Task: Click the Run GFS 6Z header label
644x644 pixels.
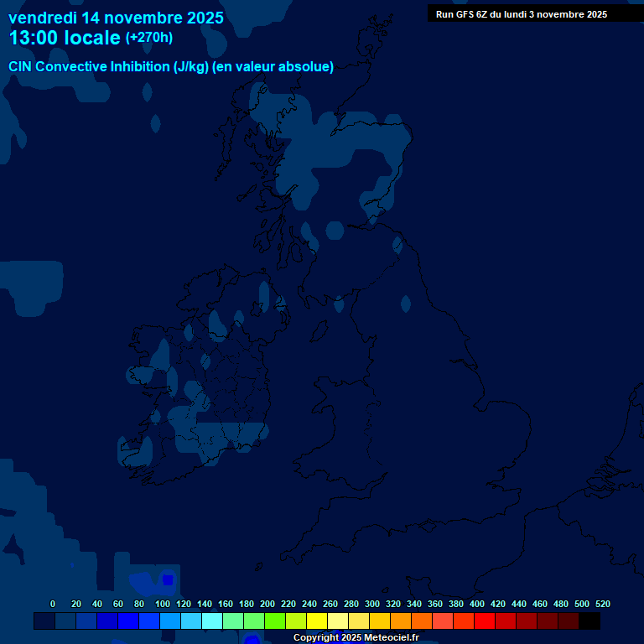Action: point(522,13)
